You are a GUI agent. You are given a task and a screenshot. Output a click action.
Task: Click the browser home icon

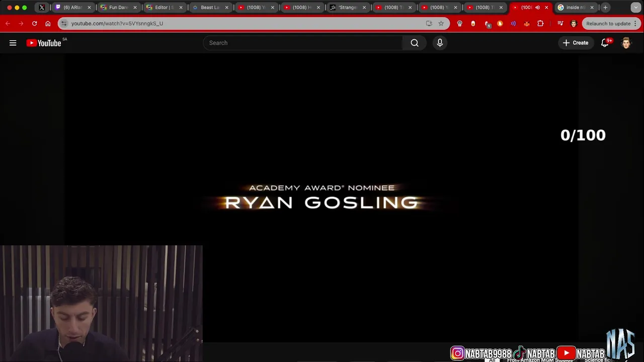[48, 24]
